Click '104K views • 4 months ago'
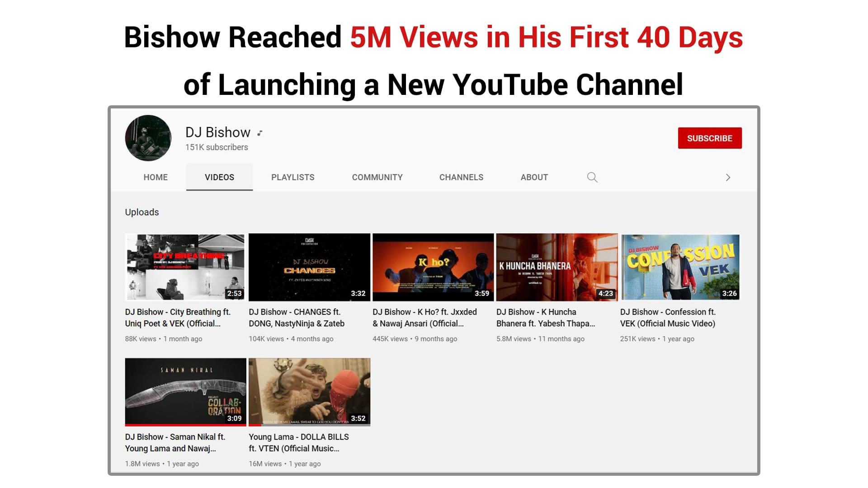The height and width of the screenshot is (488, 868). pyautogui.click(x=291, y=339)
